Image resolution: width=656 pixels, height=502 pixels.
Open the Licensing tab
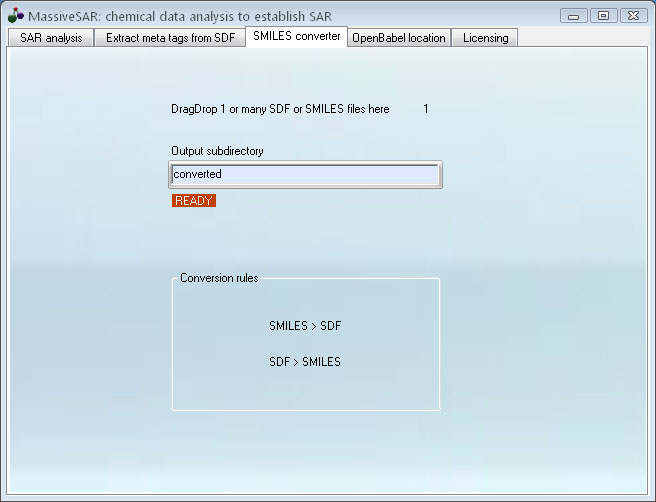pyautogui.click(x=485, y=38)
